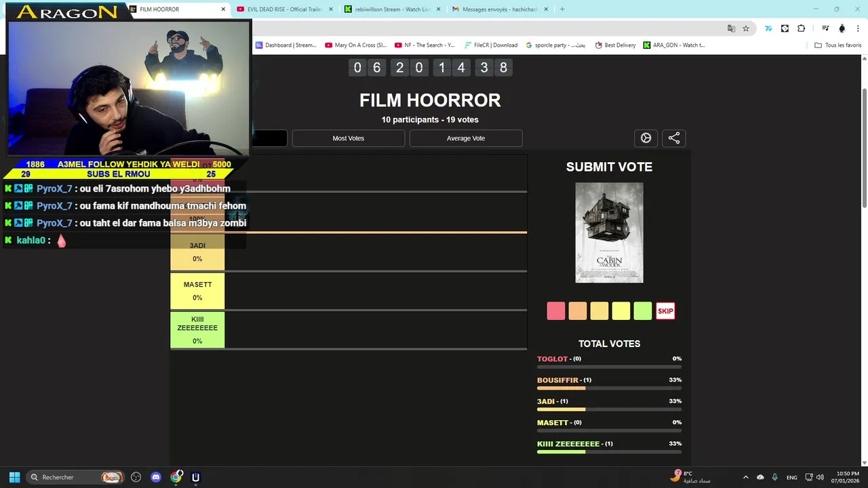This screenshot has width=868, height=488.
Task: Open Google Chrome from the taskbar
Action: 176,477
